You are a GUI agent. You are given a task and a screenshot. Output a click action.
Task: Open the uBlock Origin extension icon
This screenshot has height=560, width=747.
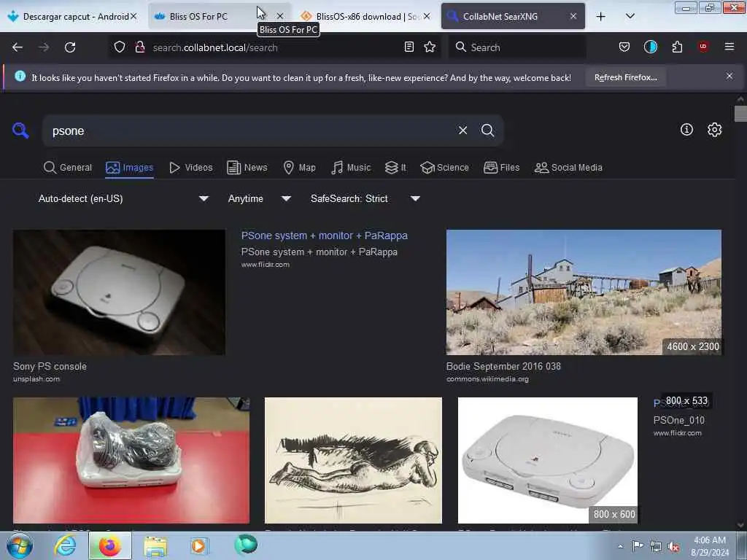[703, 47]
